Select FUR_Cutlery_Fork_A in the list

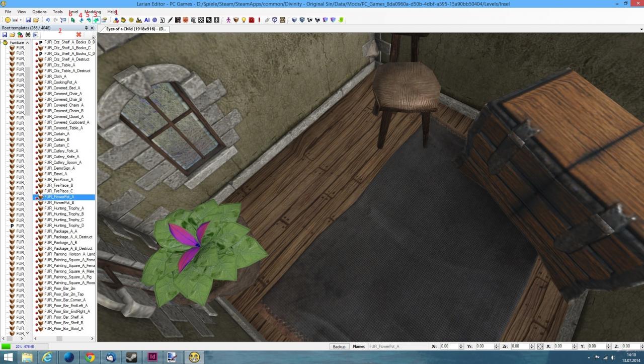point(61,151)
